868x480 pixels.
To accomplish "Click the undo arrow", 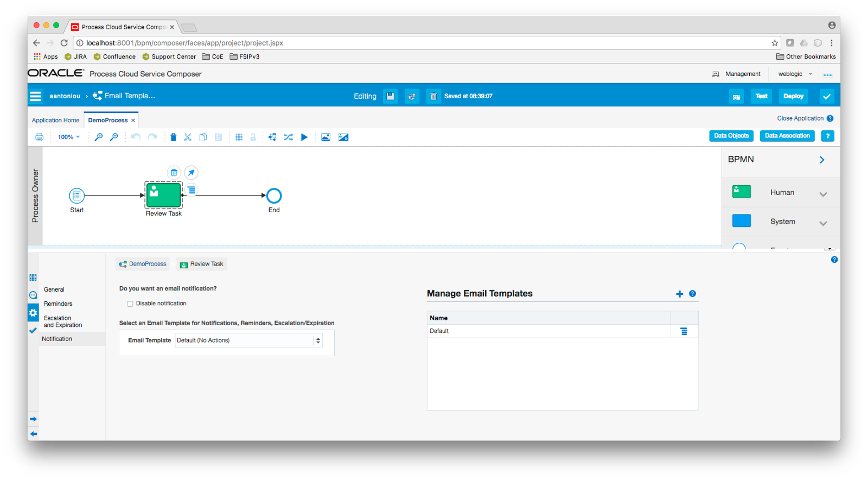I will (x=136, y=137).
